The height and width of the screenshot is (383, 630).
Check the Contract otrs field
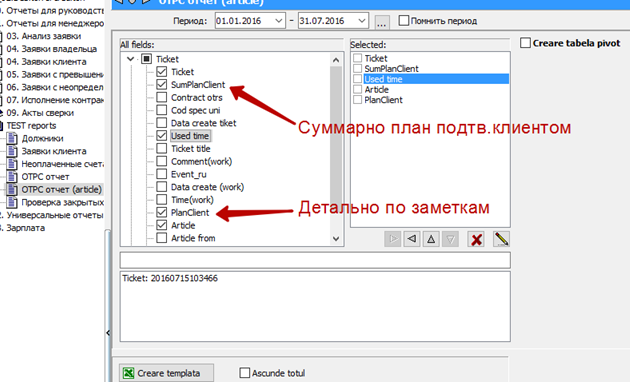[x=162, y=98]
